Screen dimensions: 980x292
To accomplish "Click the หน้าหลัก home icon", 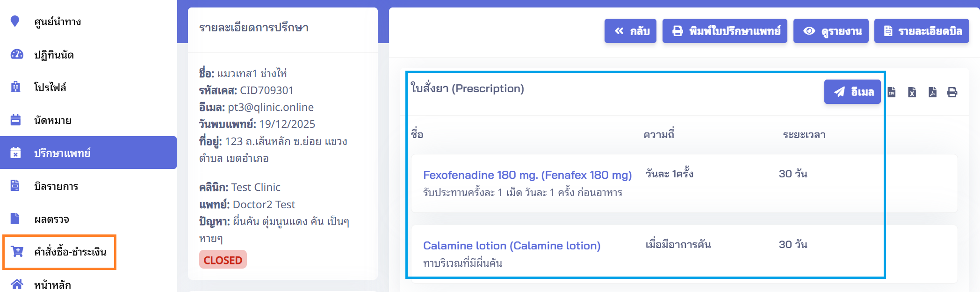I will [x=17, y=285].
